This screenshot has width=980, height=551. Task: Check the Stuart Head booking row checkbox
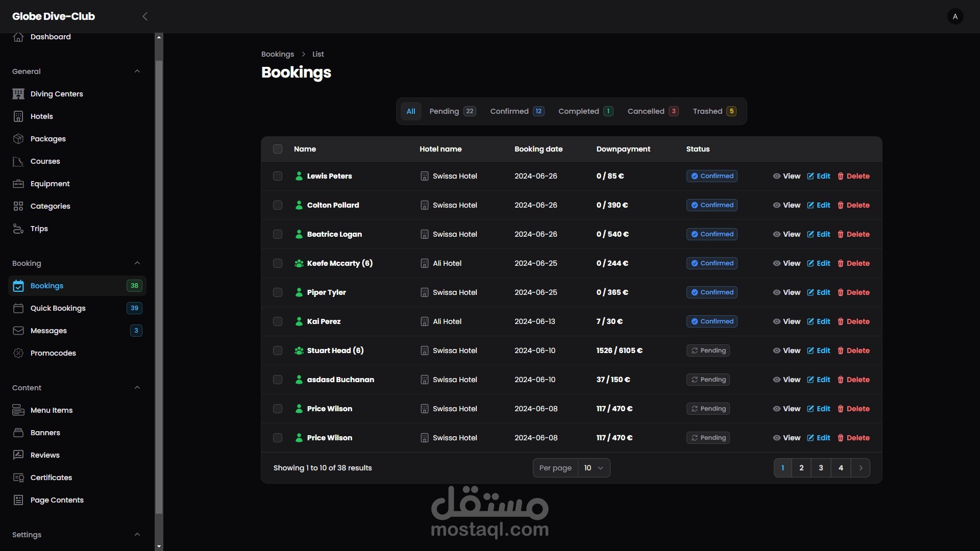[x=278, y=350]
